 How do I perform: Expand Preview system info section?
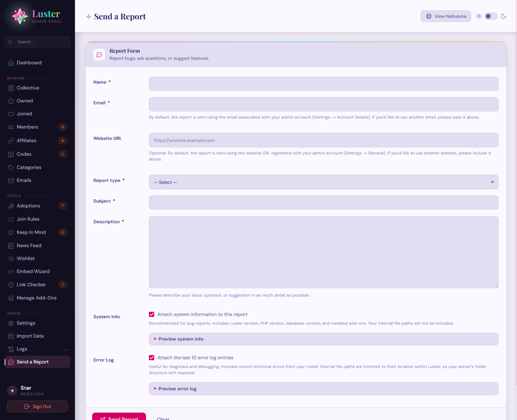323,339
